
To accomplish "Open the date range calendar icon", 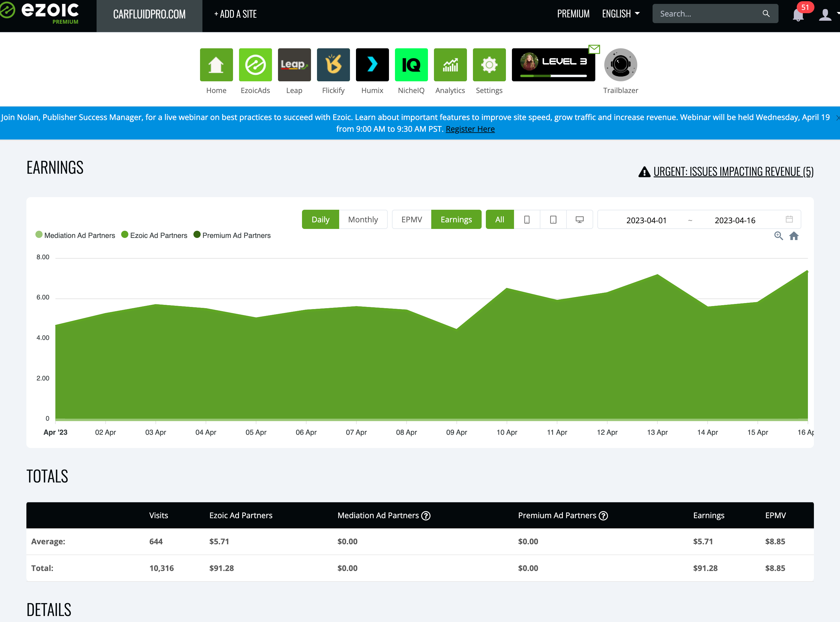I will (789, 219).
